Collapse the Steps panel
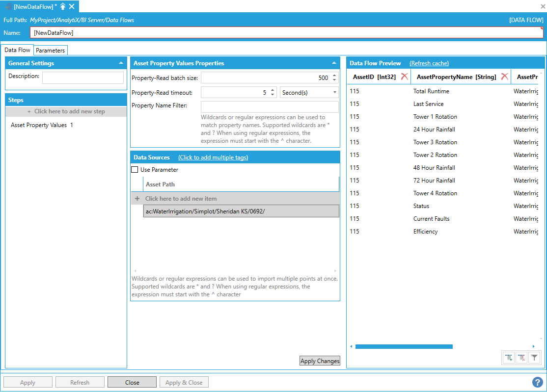This screenshot has height=392, width=547. [121, 100]
